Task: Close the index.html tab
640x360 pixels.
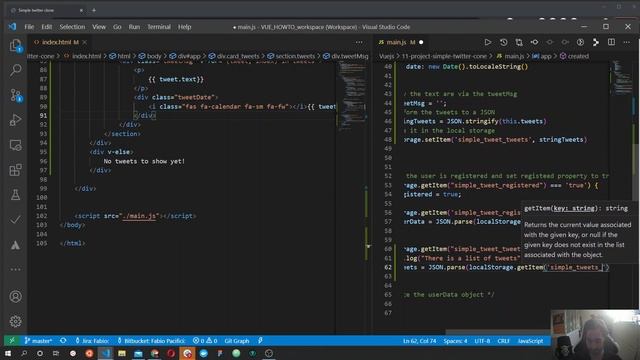Action: [85, 42]
